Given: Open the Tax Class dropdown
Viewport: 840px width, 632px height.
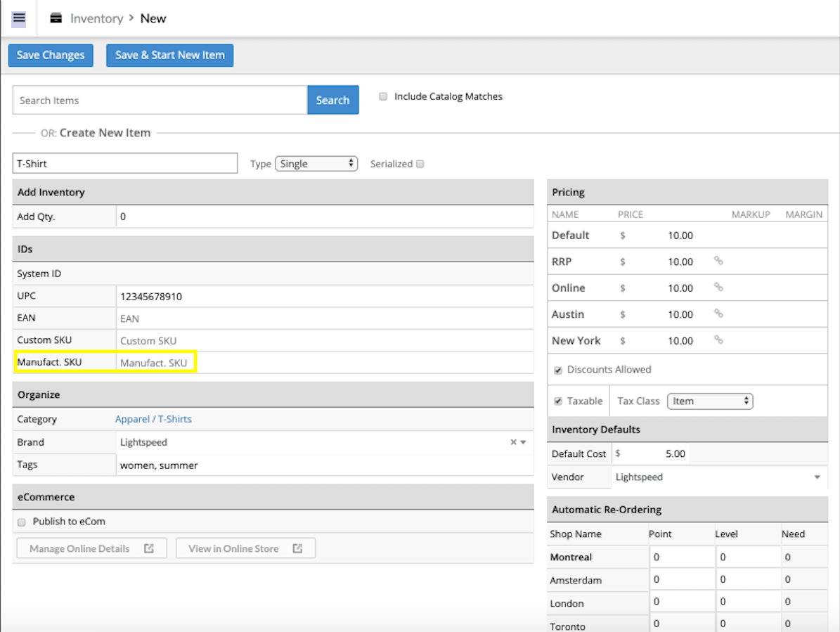Looking at the screenshot, I should tap(709, 401).
